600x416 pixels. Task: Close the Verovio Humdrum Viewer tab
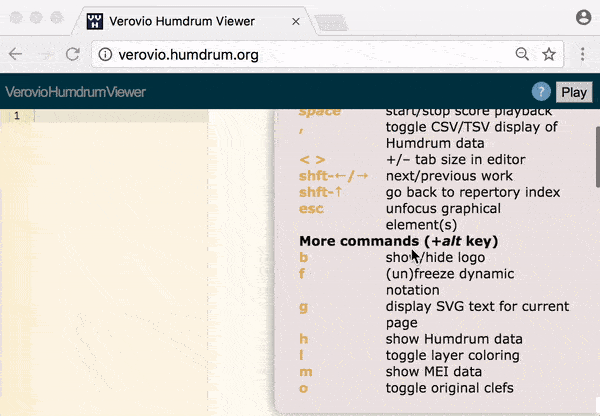click(296, 22)
